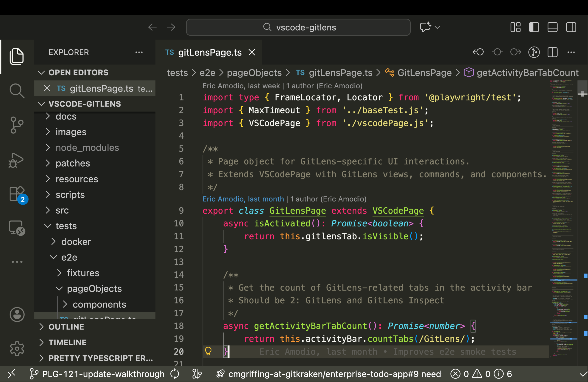Screen dimensions: 588x382
Task: Select the gitLensPage.ts editor tab
Action: click(x=210, y=52)
